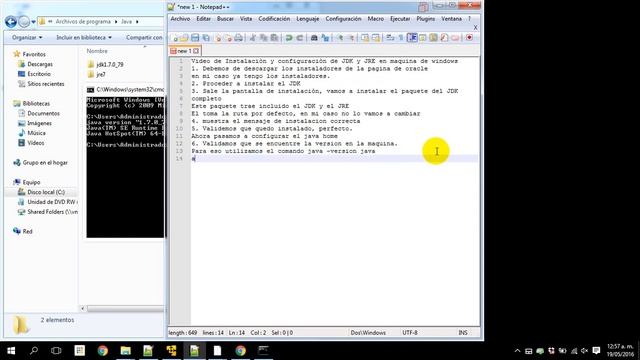The image size is (640, 360).
Task: Open Find with the binoculars icon
Action: pyautogui.click(x=314, y=38)
